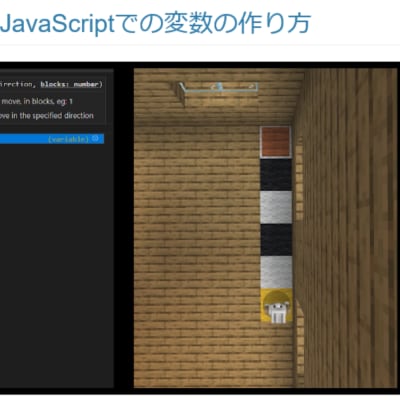Screen dimensions: 400x400
Task: Click the red terracotta block above the path
Action: point(276,142)
